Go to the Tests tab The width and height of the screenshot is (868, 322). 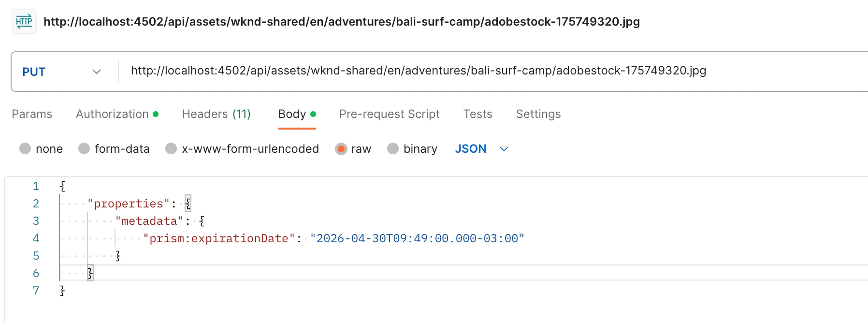click(x=477, y=114)
